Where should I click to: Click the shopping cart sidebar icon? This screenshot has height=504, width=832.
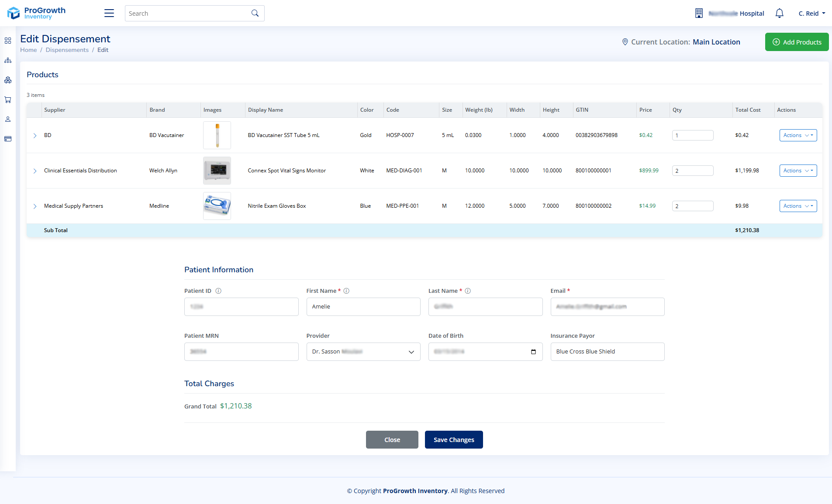pos(8,99)
